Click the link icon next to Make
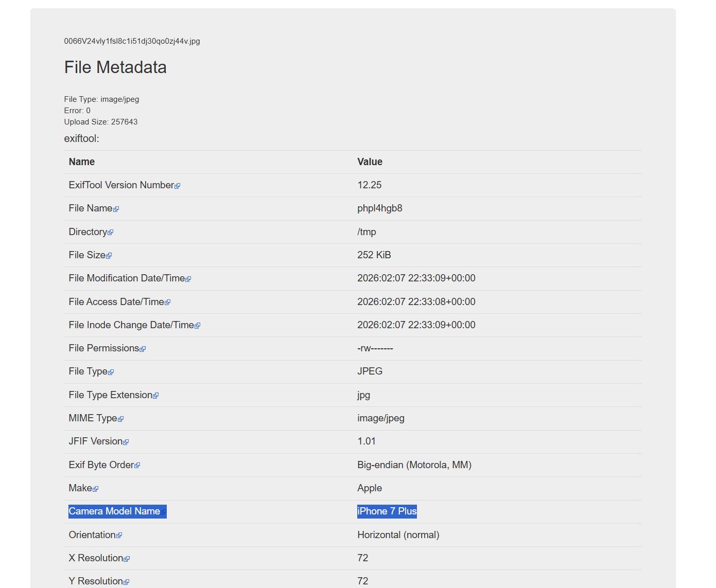Screen dimensions: 716x588 (96, 489)
